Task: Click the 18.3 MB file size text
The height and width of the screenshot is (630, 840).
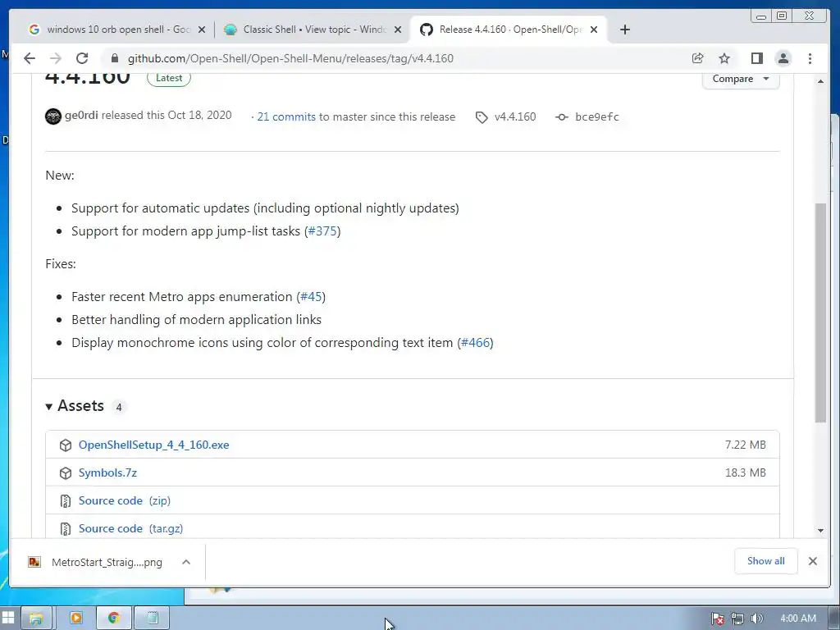Action: tap(745, 472)
